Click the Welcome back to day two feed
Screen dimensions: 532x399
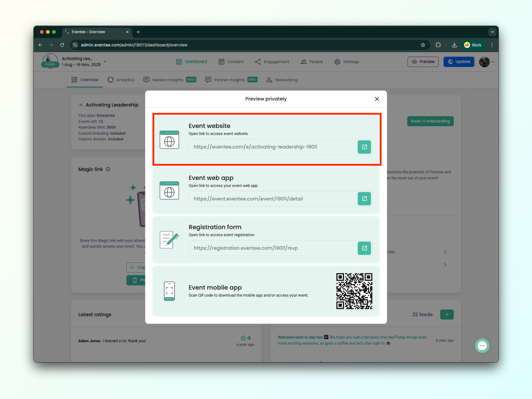click(x=352, y=340)
